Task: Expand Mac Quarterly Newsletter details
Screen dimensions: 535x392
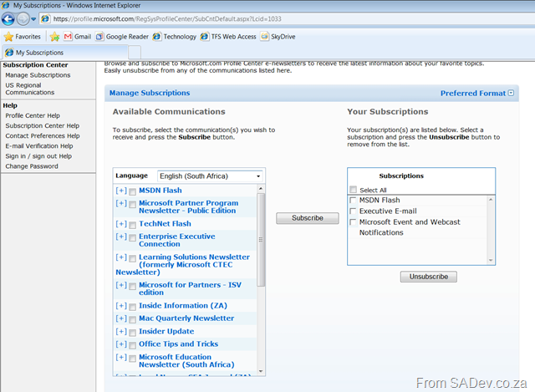Action: click(x=121, y=318)
